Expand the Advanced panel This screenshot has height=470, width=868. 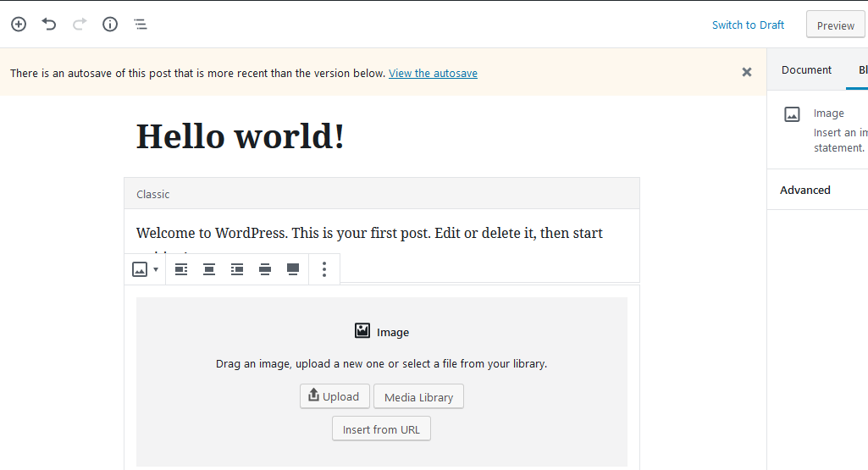click(818, 190)
